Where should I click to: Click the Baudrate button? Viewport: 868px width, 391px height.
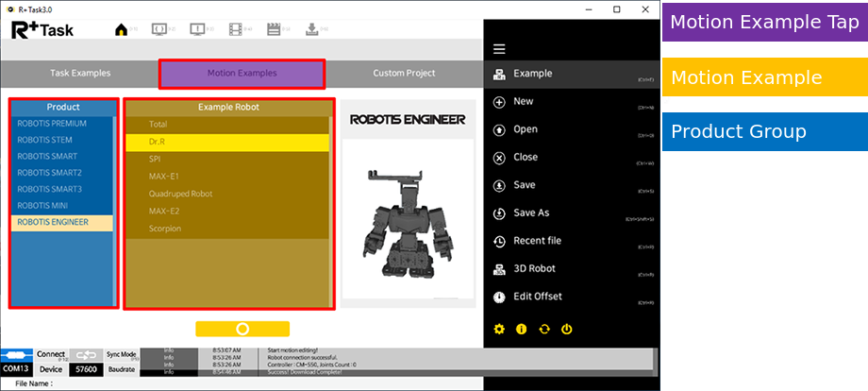(122, 369)
